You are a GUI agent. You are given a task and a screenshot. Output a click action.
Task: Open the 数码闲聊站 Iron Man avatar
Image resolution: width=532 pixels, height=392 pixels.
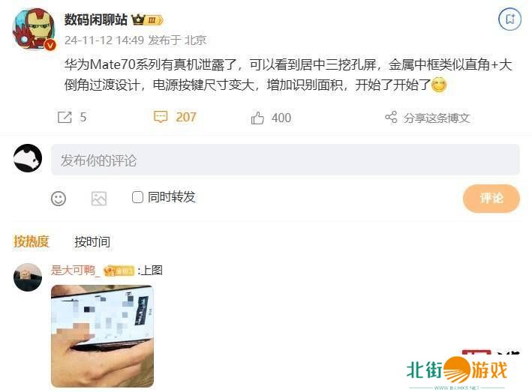(34, 29)
